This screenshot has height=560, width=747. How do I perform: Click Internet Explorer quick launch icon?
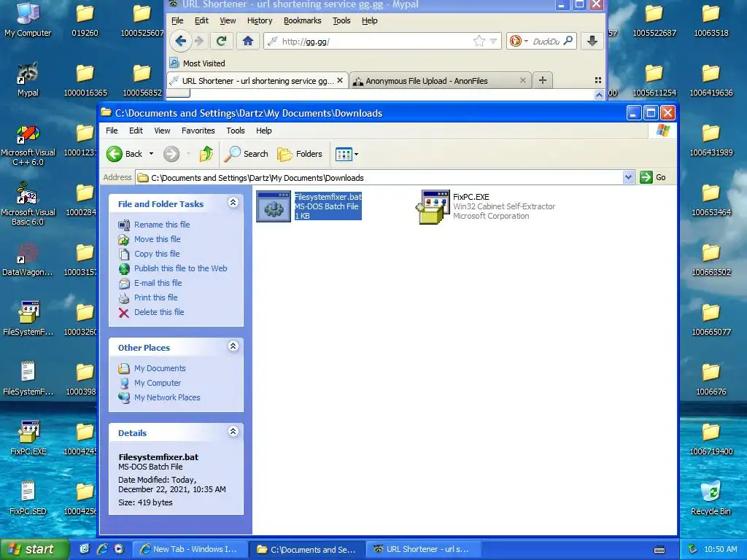(x=102, y=549)
